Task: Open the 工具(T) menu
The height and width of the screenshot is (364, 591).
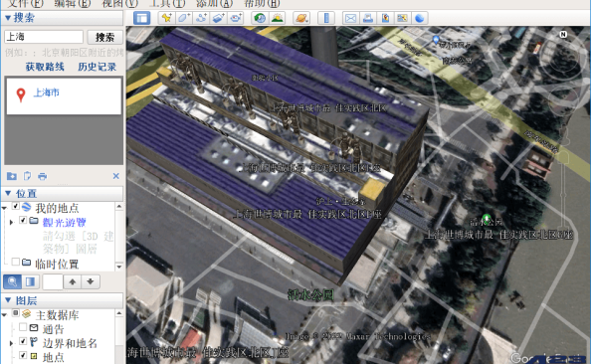Action: click(x=167, y=4)
